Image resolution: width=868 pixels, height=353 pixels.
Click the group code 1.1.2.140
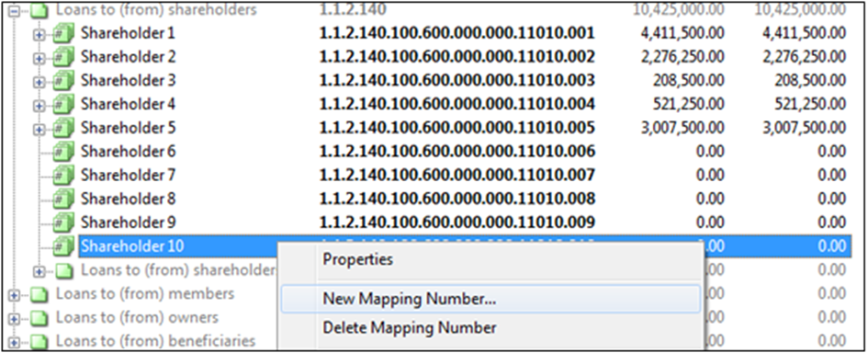(353, 9)
